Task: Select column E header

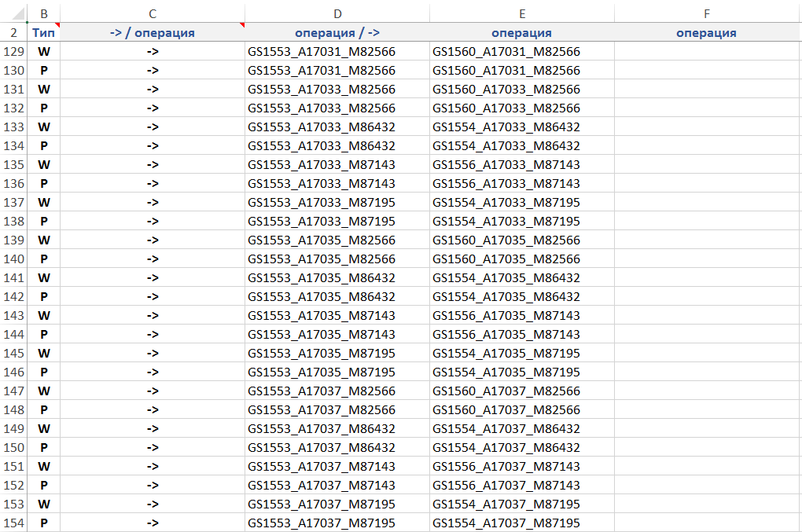Action: (521, 13)
